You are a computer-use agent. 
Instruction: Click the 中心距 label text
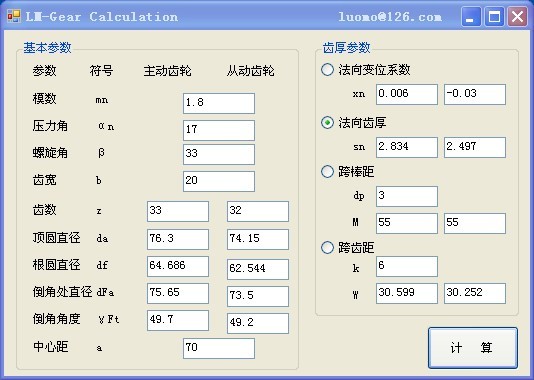(50, 347)
